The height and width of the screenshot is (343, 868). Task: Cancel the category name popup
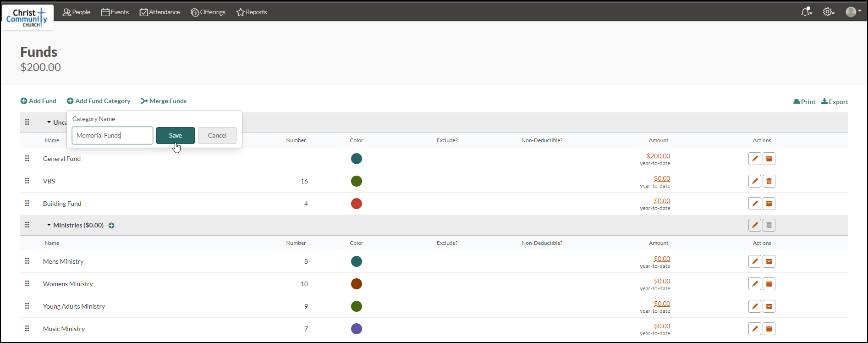pos(217,135)
